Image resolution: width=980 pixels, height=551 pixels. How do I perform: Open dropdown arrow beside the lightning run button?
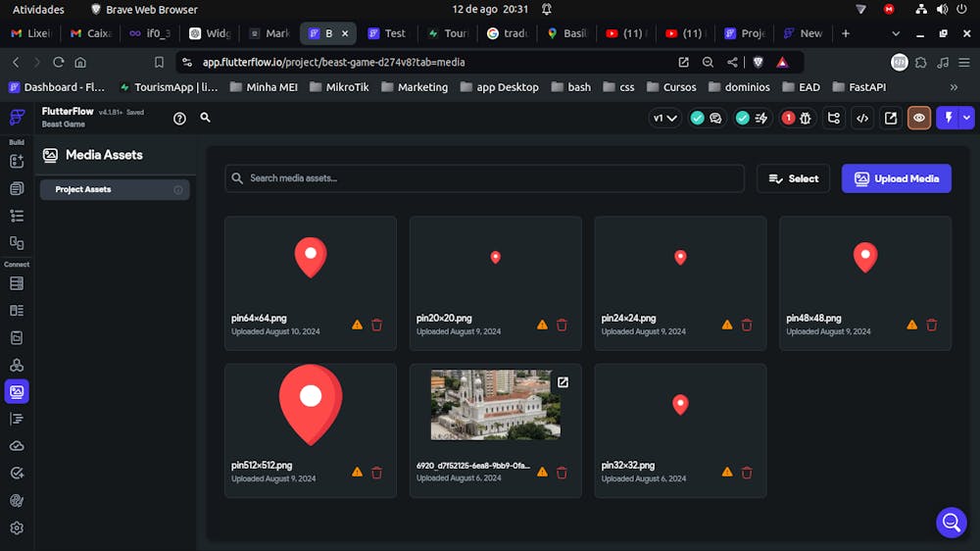coord(967,118)
